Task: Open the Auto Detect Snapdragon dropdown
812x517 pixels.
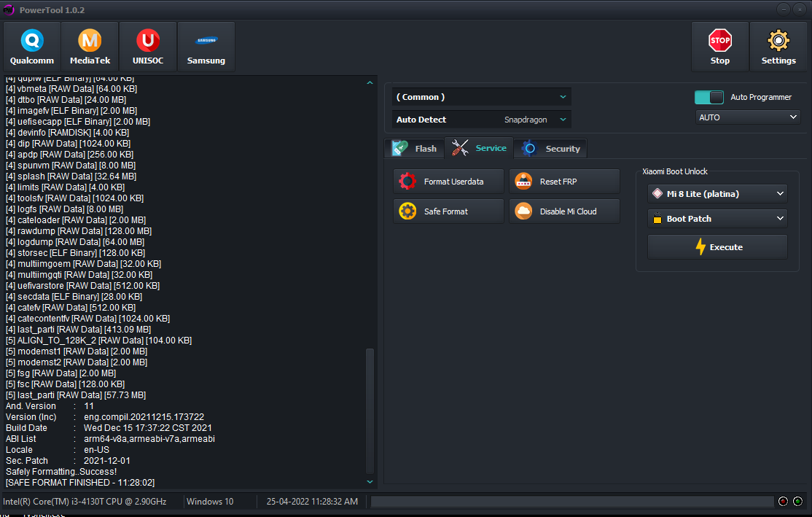Action: 482,120
